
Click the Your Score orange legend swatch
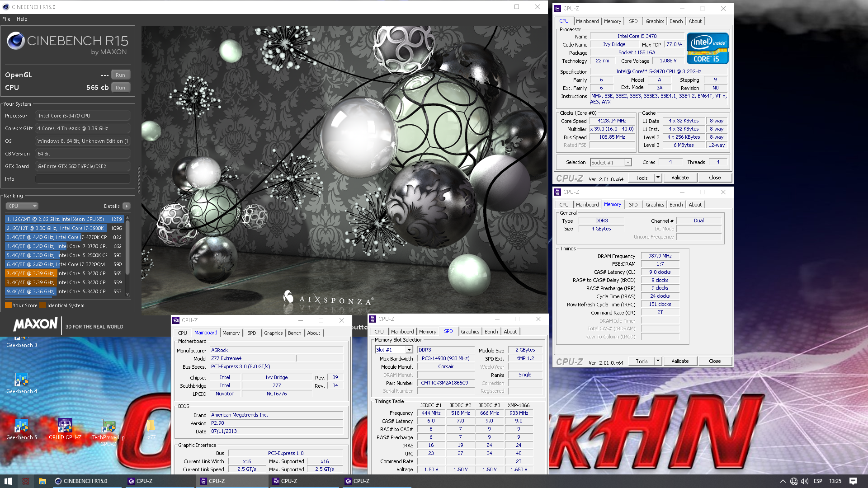(8, 305)
